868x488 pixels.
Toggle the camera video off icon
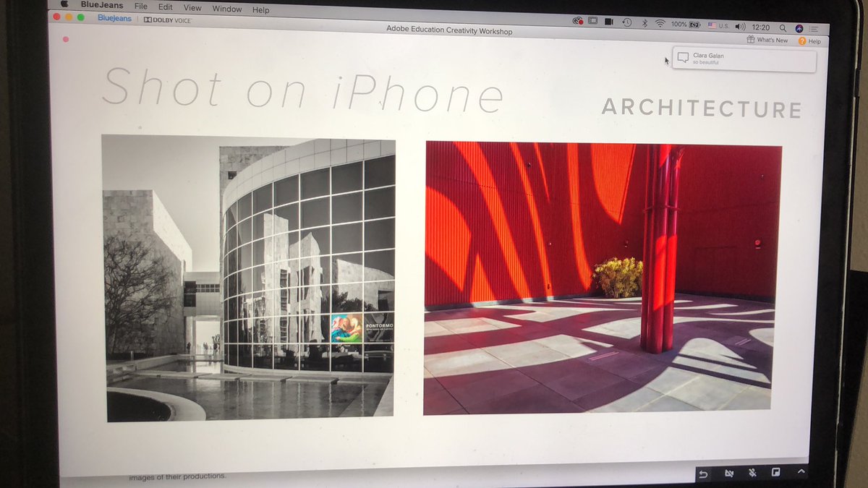(x=728, y=474)
